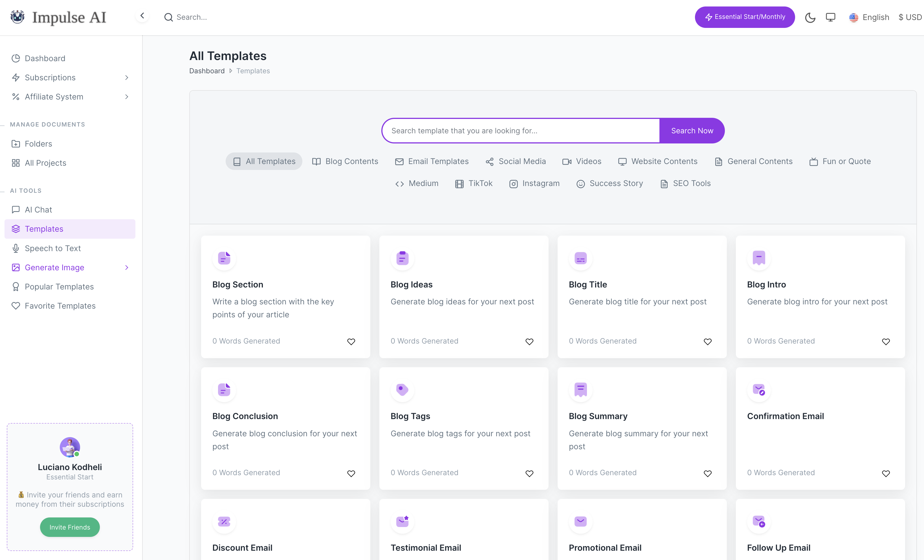Open the Blog Summary template icon
This screenshot has height=560, width=924.
[580, 389]
